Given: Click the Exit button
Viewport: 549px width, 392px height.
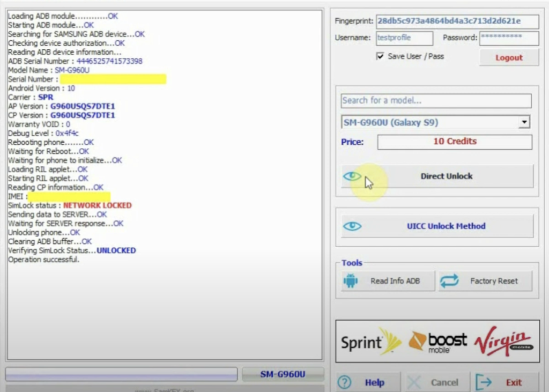Looking at the screenshot, I should click(506, 382).
